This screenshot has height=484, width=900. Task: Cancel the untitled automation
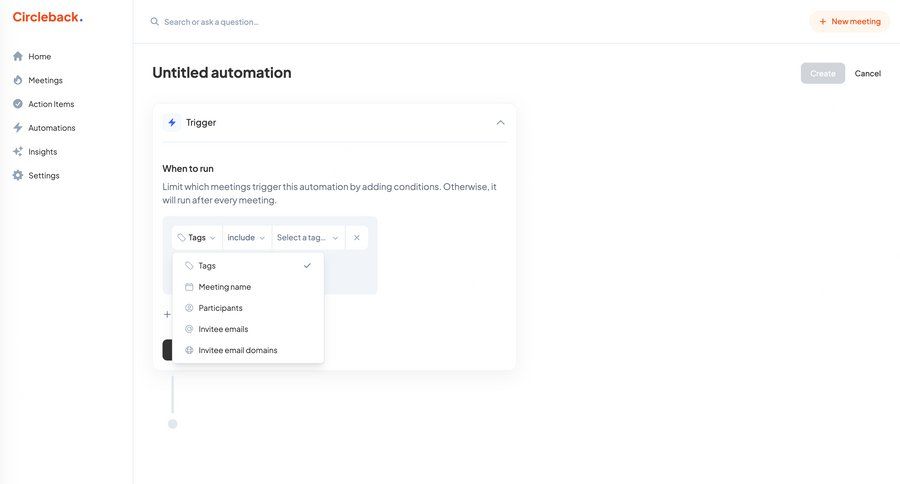(x=867, y=73)
